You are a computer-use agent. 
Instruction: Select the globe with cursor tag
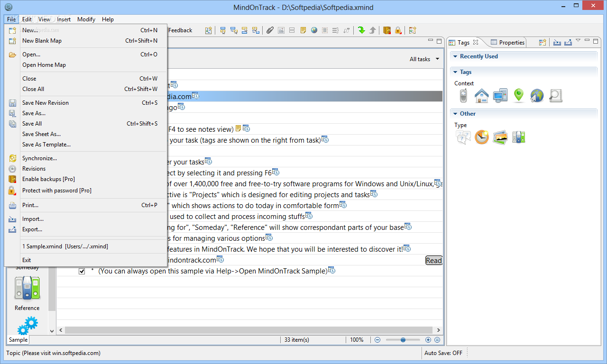(537, 96)
